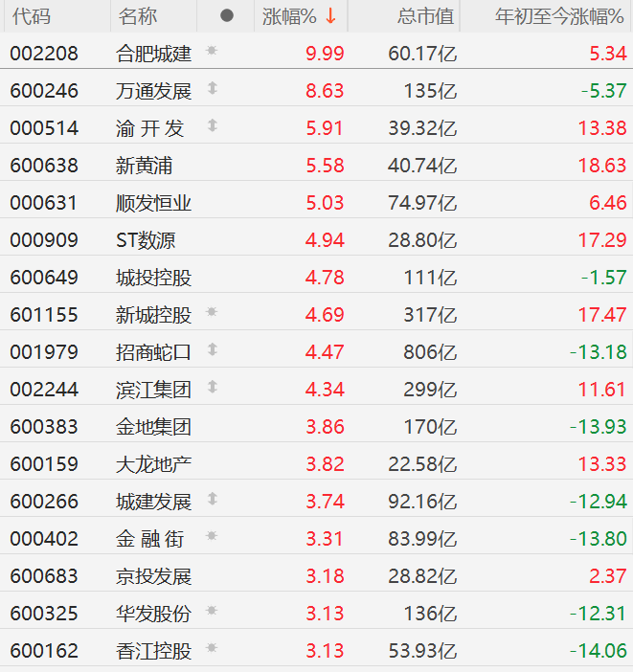Select stock code 600383
633x672 pixels.
[44, 426]
